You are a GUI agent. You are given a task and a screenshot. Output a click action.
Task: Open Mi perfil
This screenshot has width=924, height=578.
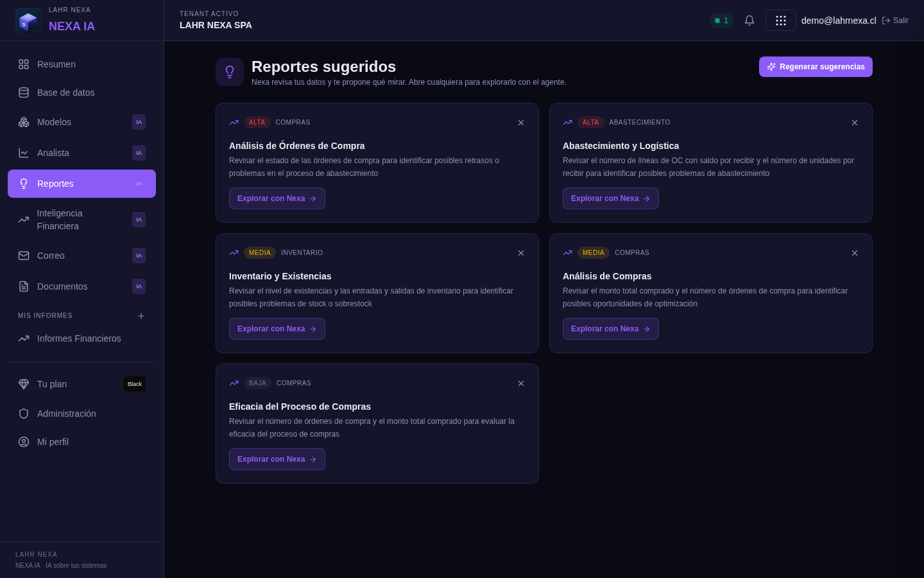[81, 442]
